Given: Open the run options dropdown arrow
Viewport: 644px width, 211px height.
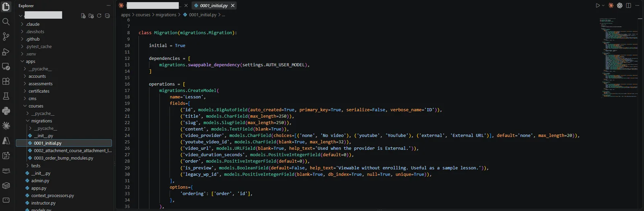Looking at the screenshot, I should click(603, 6).
